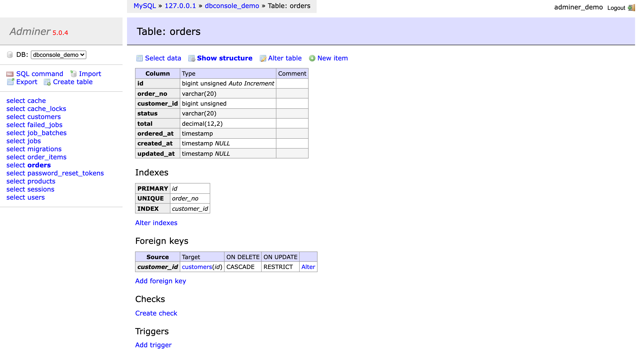Image resolution: width=644 pixels, height=358 pixels.
Task: Click Add foreign key link
Action: pos(161,281)
